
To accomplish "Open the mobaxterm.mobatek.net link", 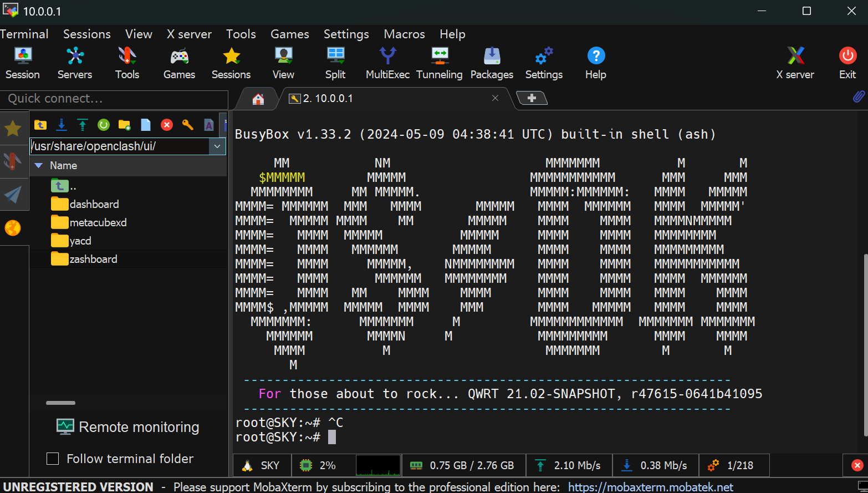I will 650,487.
